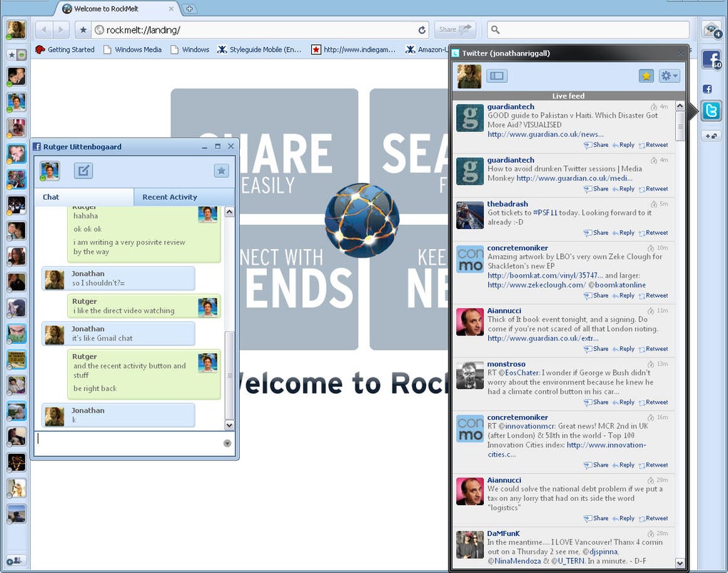
Task: Click the browser back arrow button
Action: click(x=44, y=30)
